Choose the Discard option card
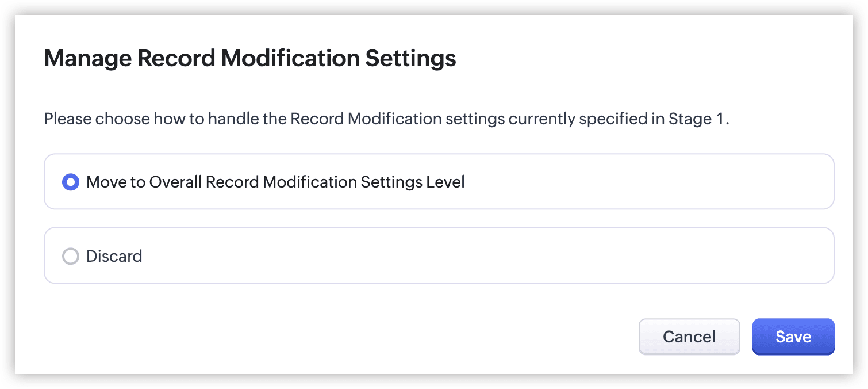This screenshot has width=868, height=389. 439,255
